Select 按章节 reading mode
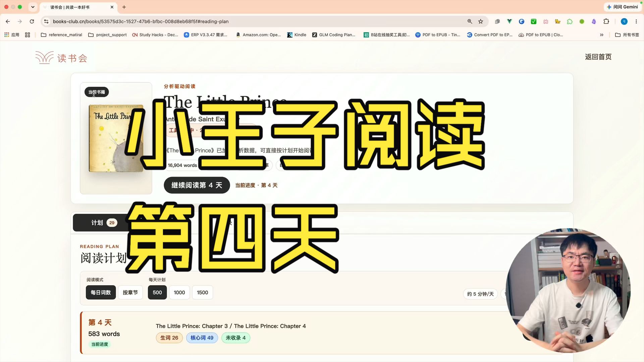Screen dimensions: 644x362 (130, 292)
